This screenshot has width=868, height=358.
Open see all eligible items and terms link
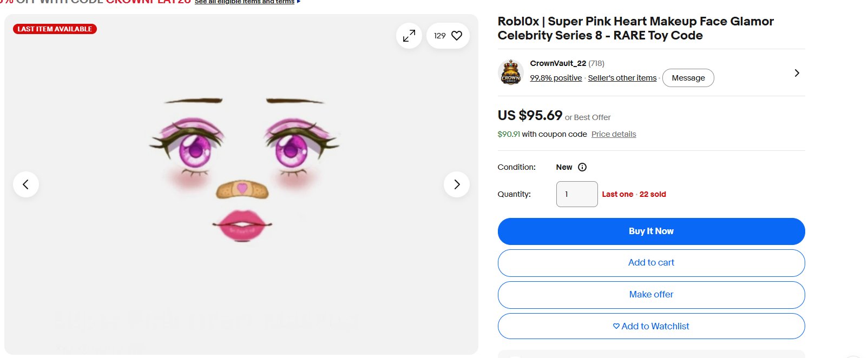click(x=245, y=2)
